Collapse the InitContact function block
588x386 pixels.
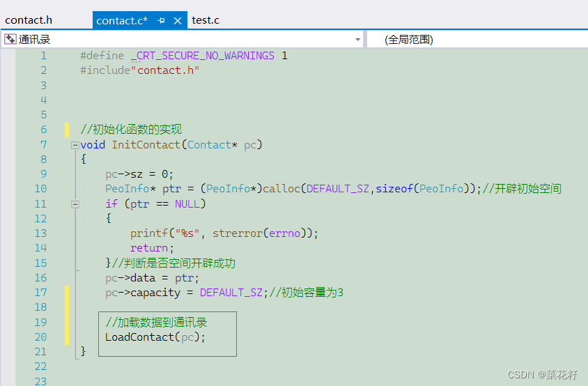point(75,145)
